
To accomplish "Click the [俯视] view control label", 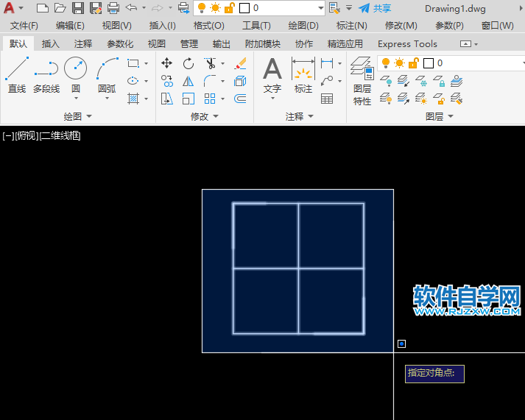I will point(27,135).
